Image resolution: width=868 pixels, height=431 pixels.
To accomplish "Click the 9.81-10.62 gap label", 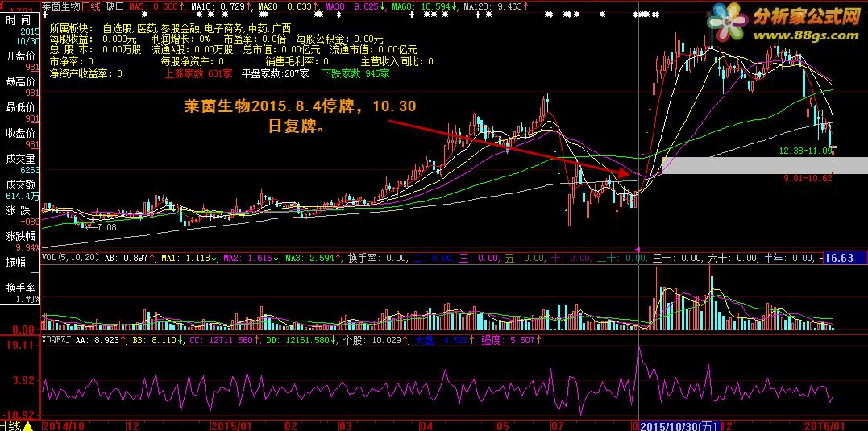I will [x=809, y=178].
